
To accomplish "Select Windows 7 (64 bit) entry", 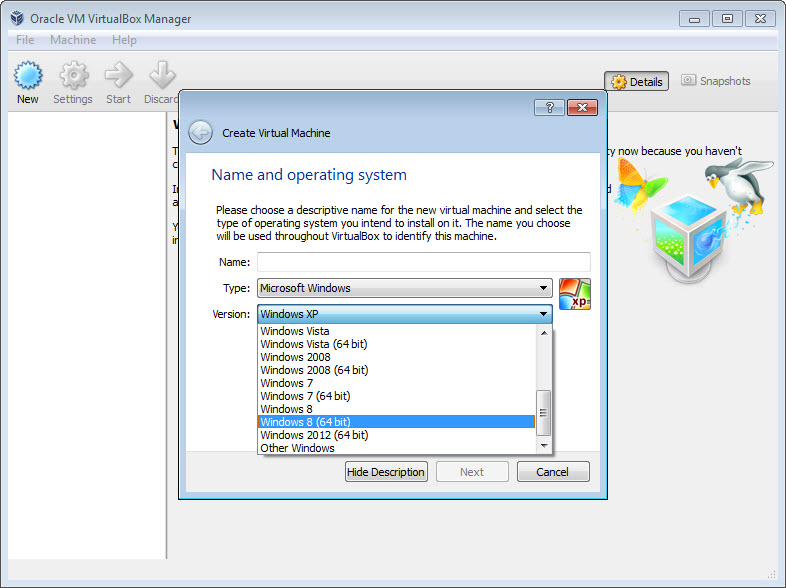I will point(397,396).
